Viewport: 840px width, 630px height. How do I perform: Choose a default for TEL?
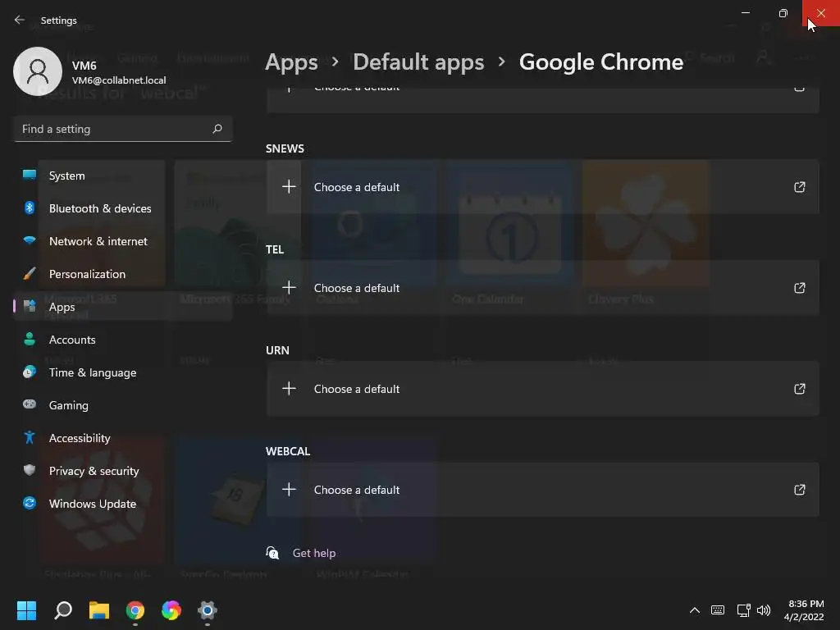coord(543,288)
